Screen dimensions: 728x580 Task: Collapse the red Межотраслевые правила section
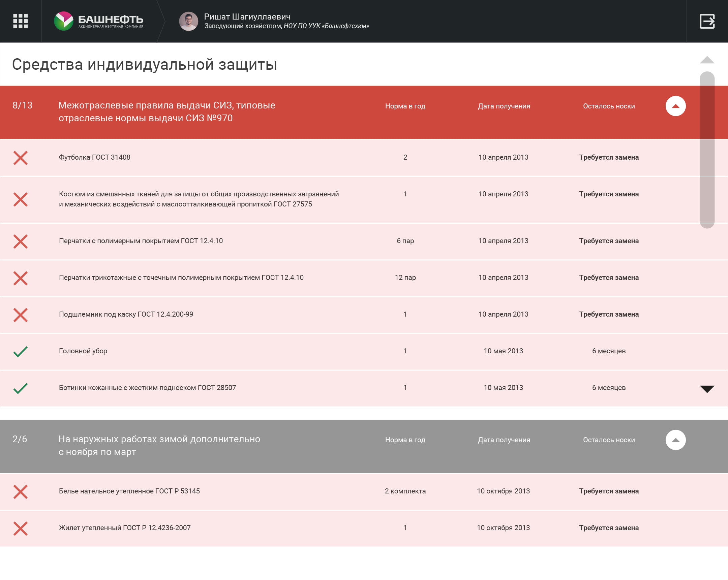pos(675,106)
